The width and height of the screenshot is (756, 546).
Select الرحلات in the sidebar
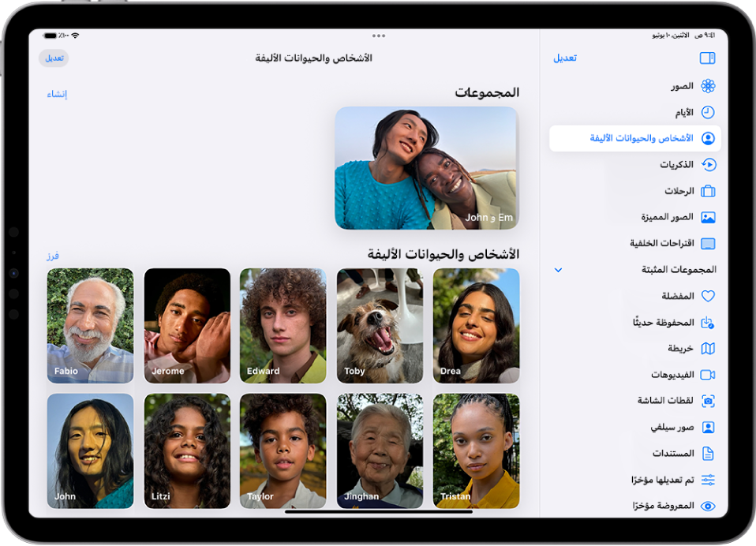tap(679, 191)
